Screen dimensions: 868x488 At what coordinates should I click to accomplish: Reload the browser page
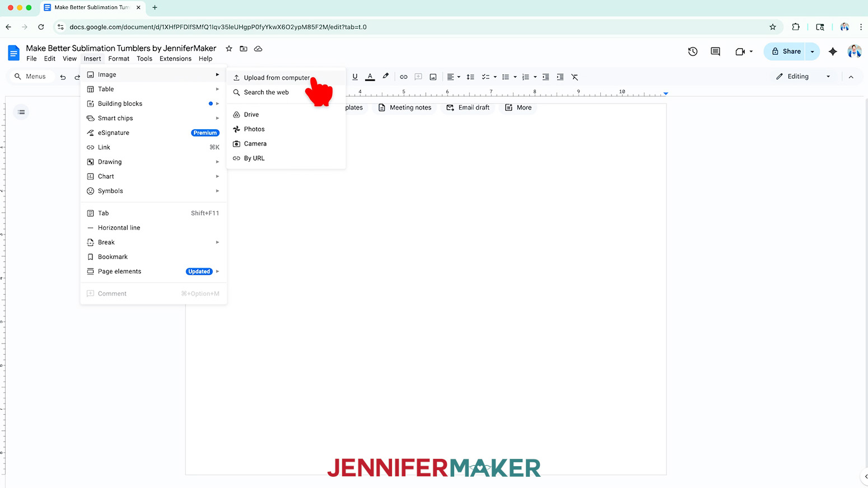coord(41,27)
